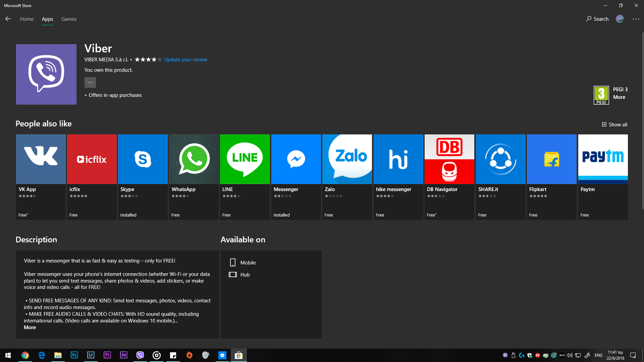The height and width of the screenshot is (362, 644).
Task: Click Update your review link
Action: tap(185, 60)
